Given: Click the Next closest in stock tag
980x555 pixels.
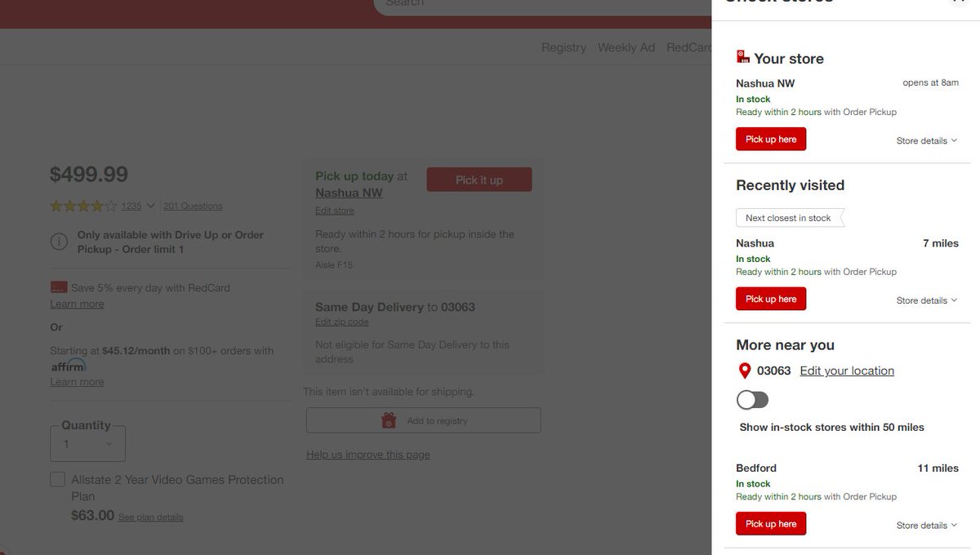Looking at the screenshot, I should [x=789, y=218].
